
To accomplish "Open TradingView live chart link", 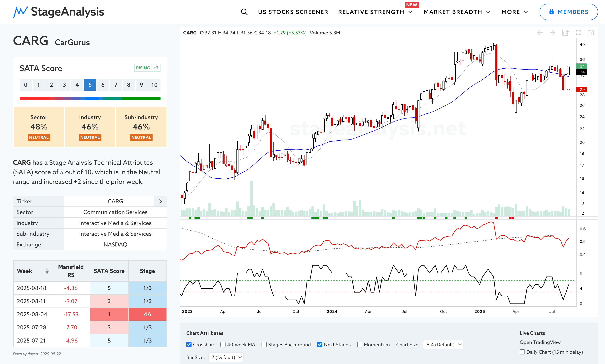I will (540, 342).
